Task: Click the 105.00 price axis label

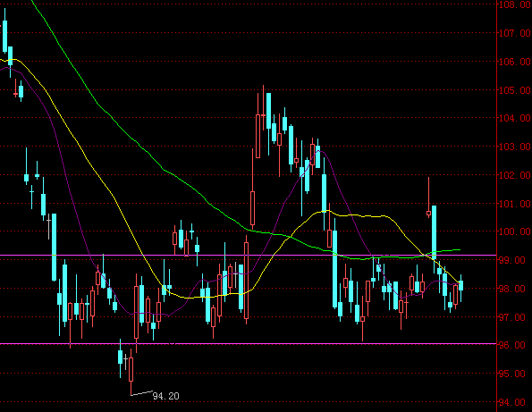Action: 515,90
